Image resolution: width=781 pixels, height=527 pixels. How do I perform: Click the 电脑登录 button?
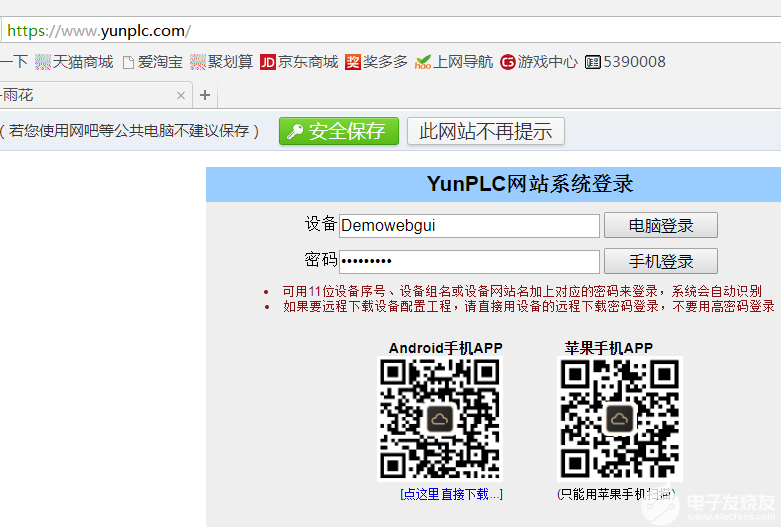[661, 226]
